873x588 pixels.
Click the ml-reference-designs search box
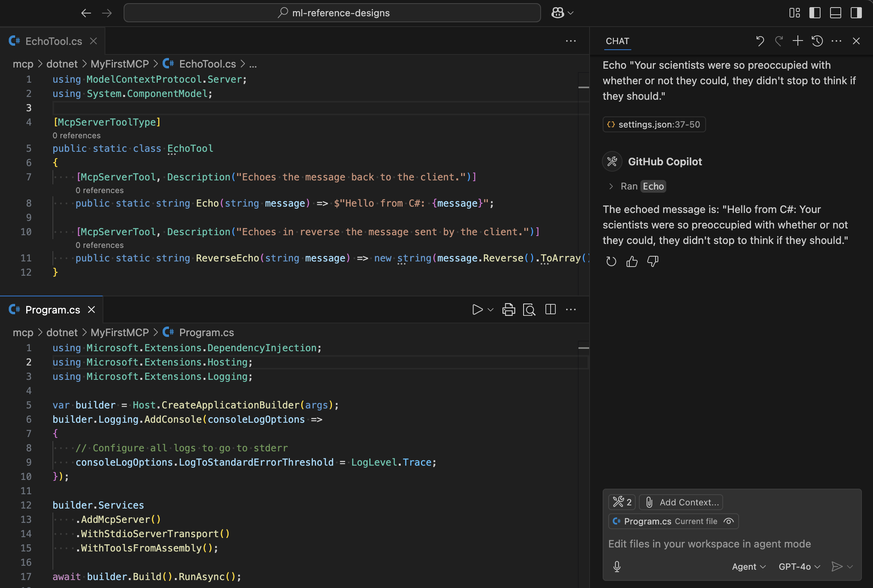[x=332, y=13]
